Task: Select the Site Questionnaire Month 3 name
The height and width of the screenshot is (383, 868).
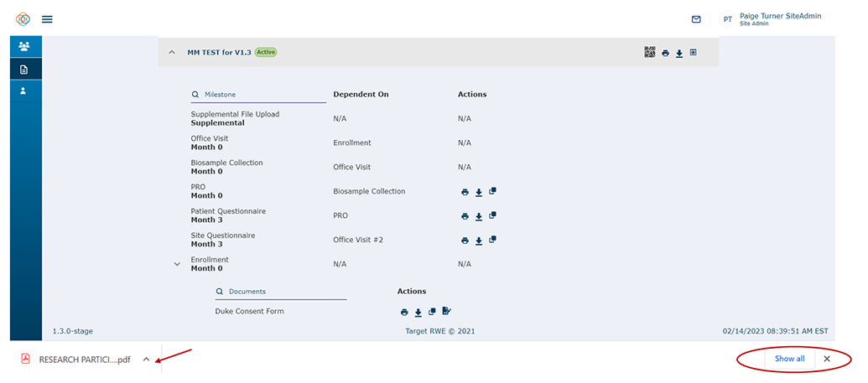Action: (x=223, y=241)
